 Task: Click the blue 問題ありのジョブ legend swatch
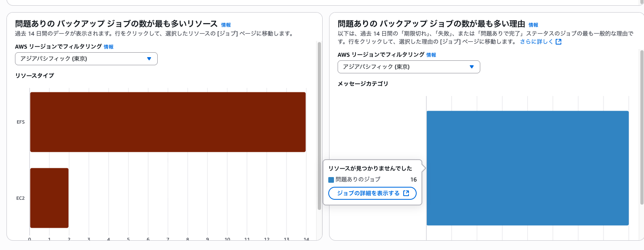[x=331, y=180]
